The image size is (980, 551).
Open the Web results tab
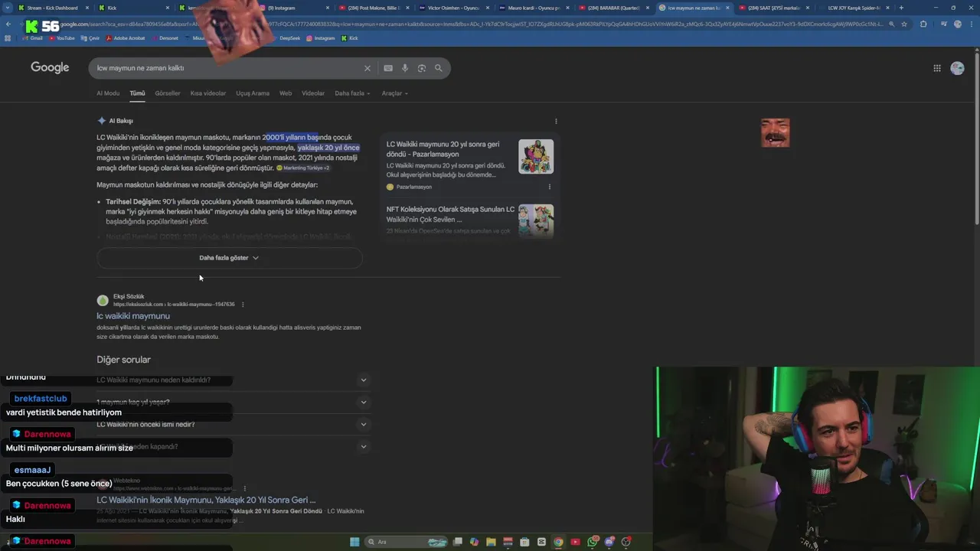point(286,93)
